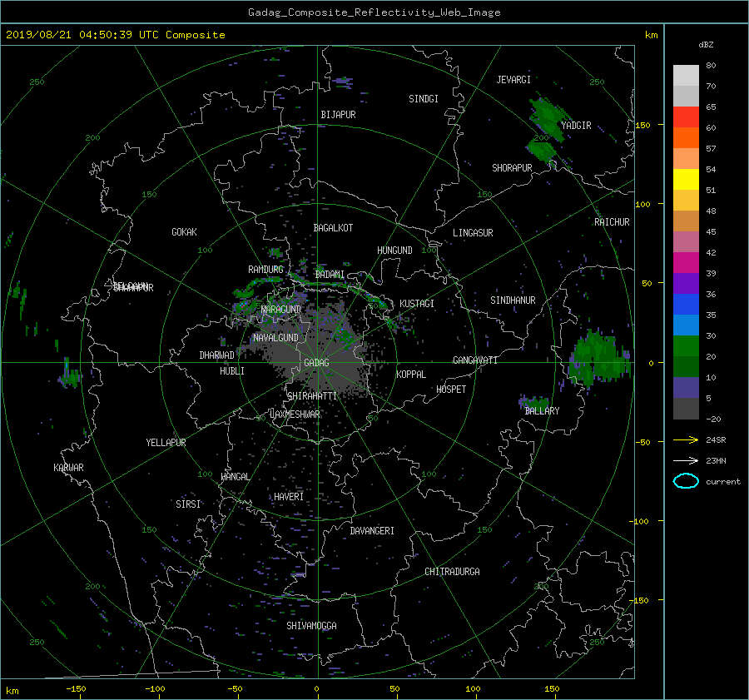Click the SIRSI city label

click(x=188, y=504)
